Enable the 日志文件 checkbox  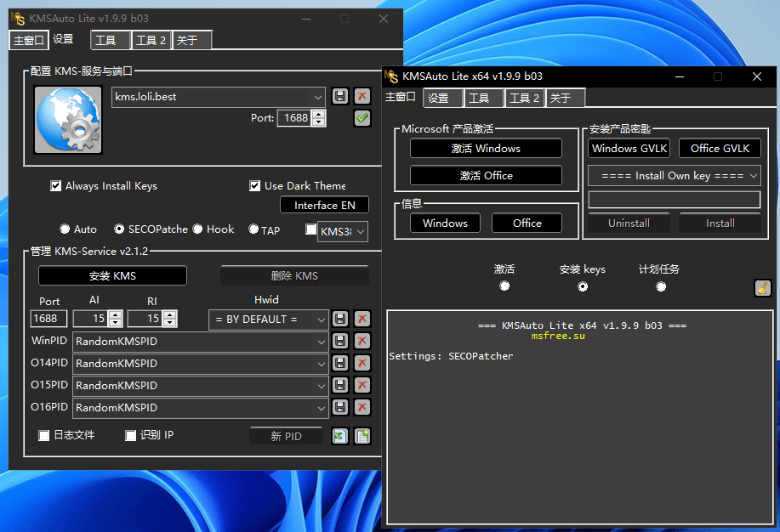tap(43, 436)
